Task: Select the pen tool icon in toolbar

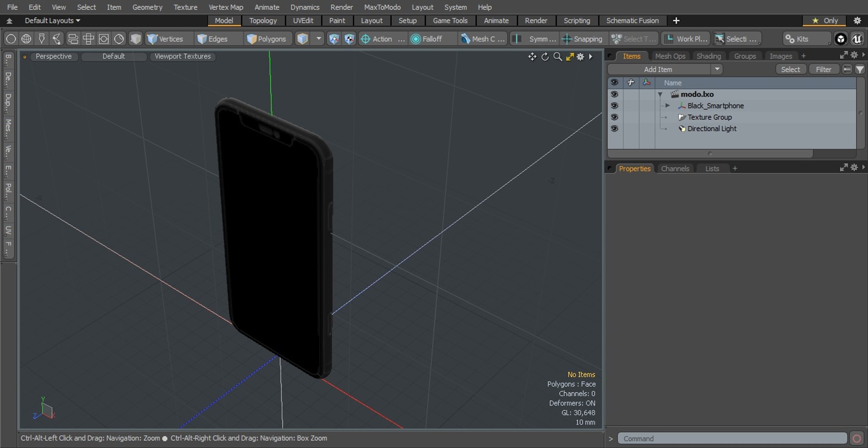Action: tap(42, 39)
